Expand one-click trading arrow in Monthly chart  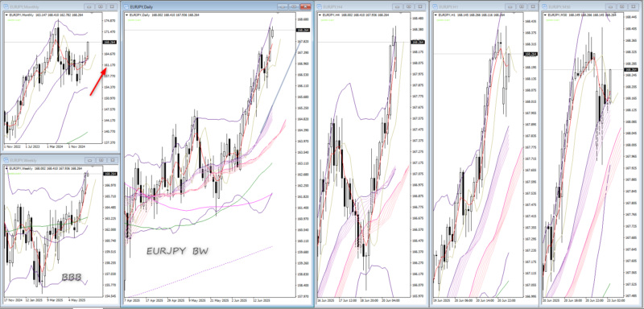point(6,14)
